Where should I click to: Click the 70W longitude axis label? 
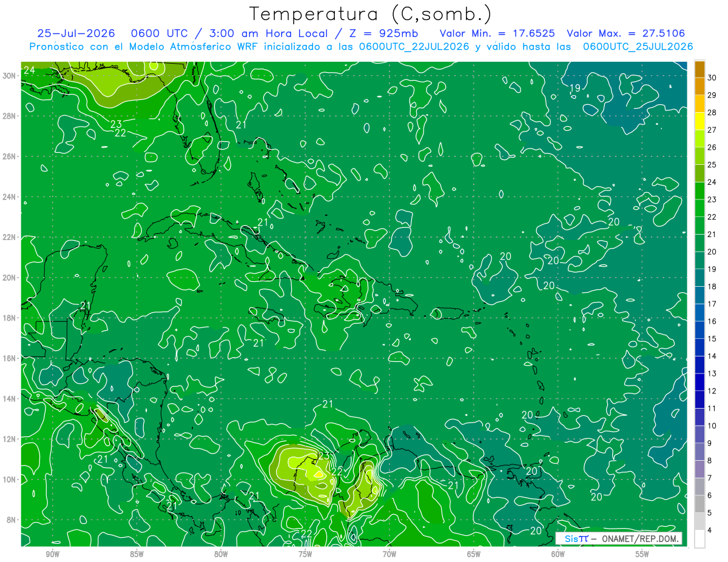click(x=389, y=554)
